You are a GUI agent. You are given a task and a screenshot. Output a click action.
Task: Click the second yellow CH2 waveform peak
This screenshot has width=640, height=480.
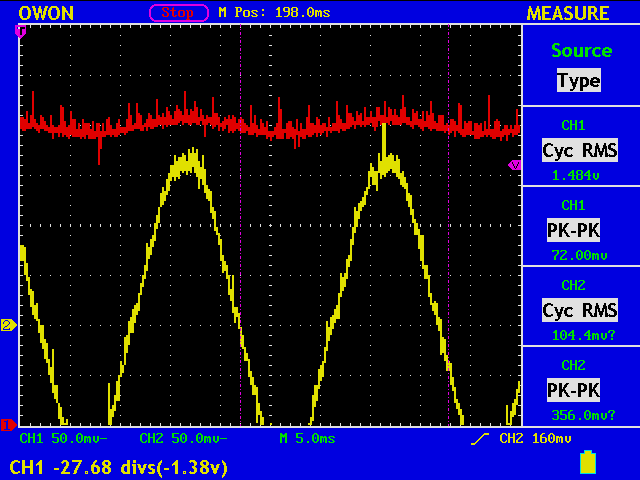386,161
